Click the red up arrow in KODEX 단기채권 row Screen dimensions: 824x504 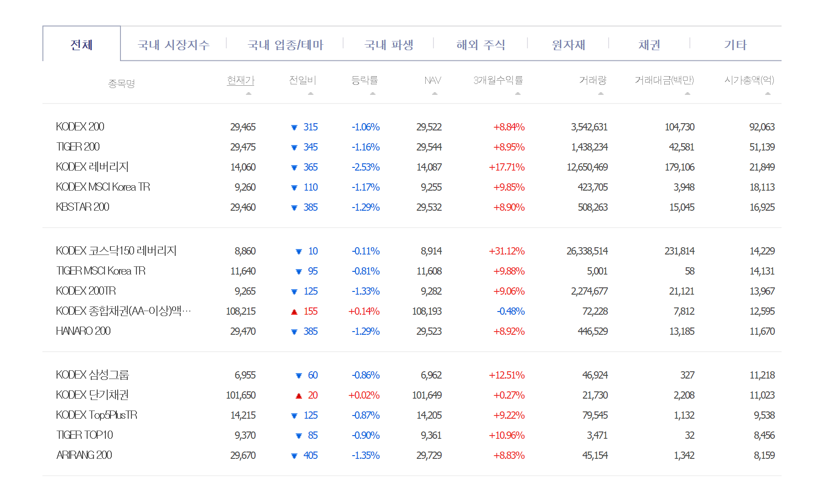pos(299,395)
